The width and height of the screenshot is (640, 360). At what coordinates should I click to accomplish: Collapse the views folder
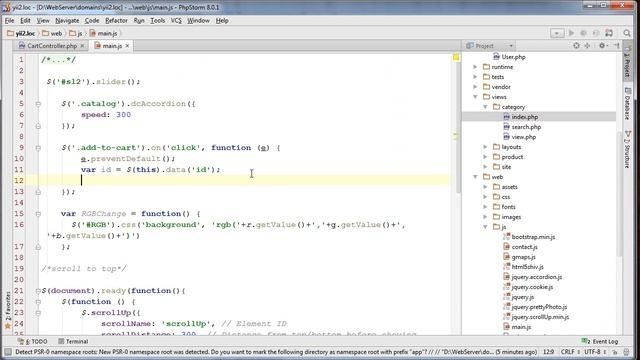(x=475, y=97)
